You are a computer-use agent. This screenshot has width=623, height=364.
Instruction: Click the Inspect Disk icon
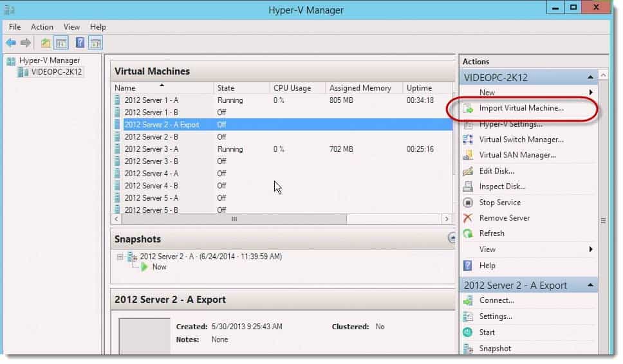468,186
